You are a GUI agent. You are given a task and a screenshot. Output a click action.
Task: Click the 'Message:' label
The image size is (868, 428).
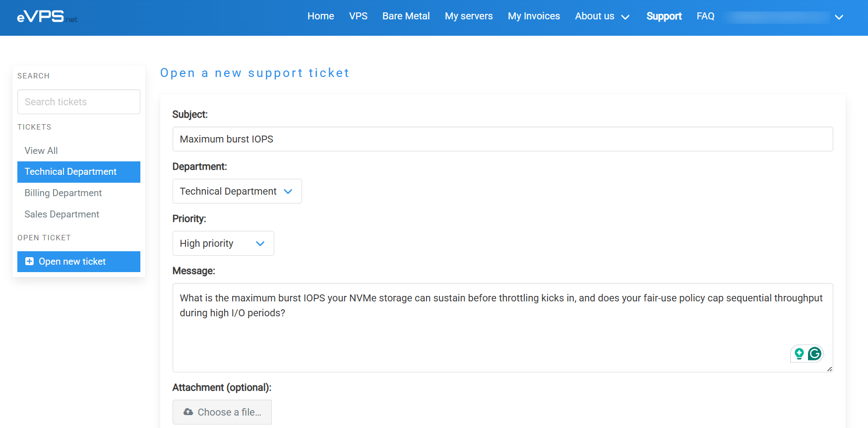pos(193,271)
